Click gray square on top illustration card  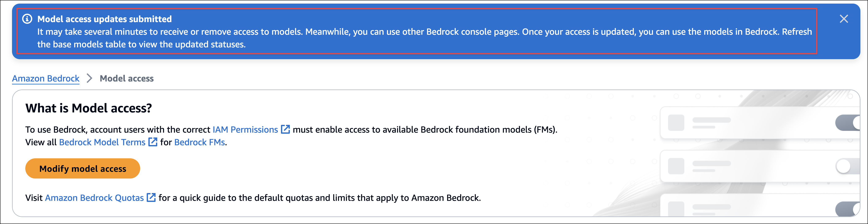(676, 123)
